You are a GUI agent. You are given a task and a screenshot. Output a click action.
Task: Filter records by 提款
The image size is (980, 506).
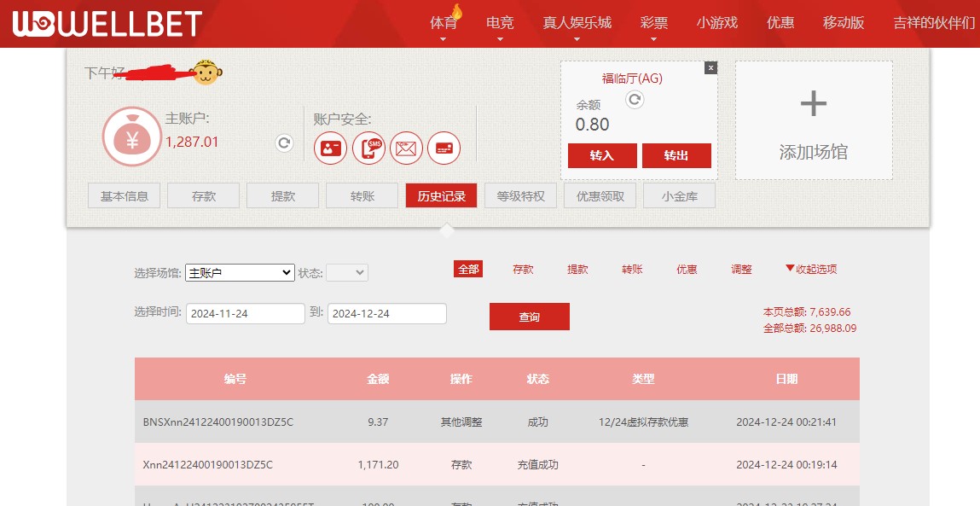(577, 269)
